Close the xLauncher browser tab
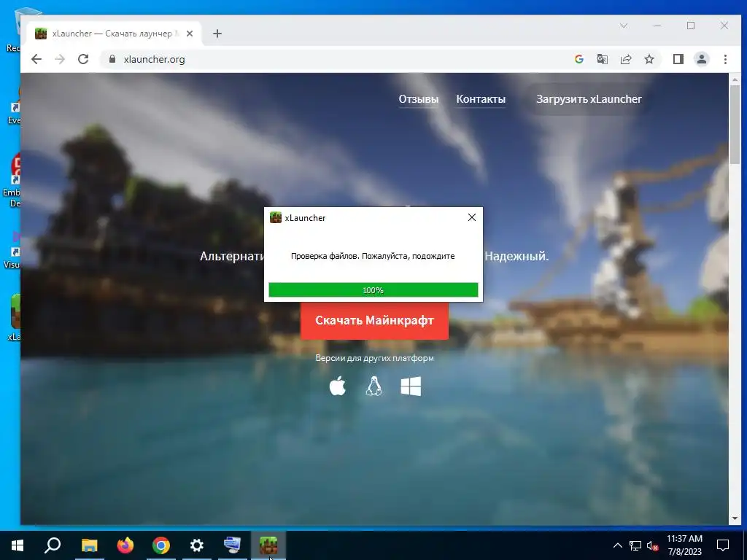Image resolution: width=747 pixels, height=560 pixels. click(190, 34)
